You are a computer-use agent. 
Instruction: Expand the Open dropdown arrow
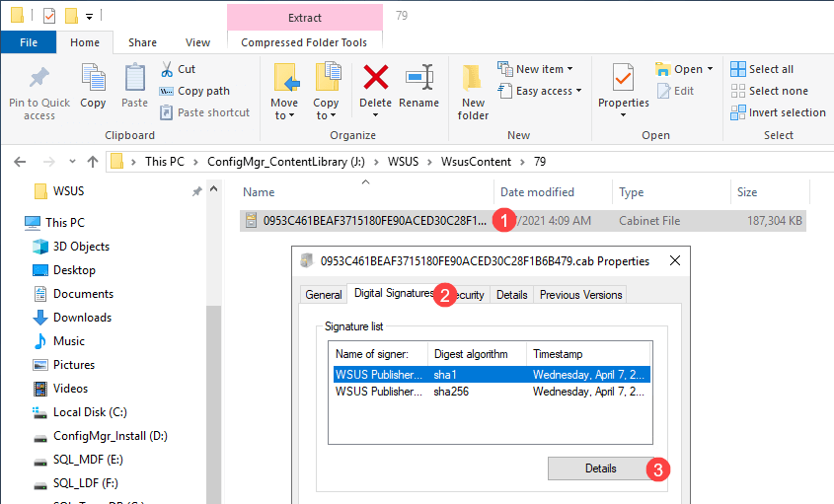tap(710, 69)
